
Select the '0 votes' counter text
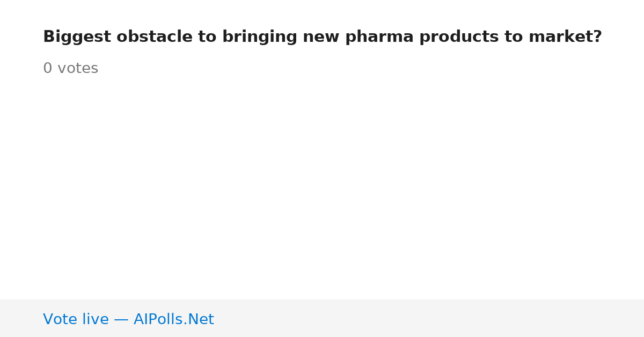pyautogui.click(x=70, y=69)
